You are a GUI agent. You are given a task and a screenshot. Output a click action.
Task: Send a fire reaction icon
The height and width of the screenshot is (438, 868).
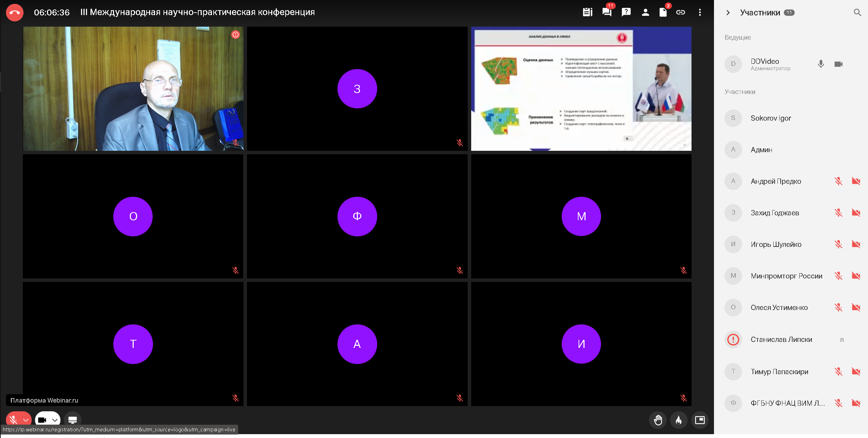[x=679, y=420]
